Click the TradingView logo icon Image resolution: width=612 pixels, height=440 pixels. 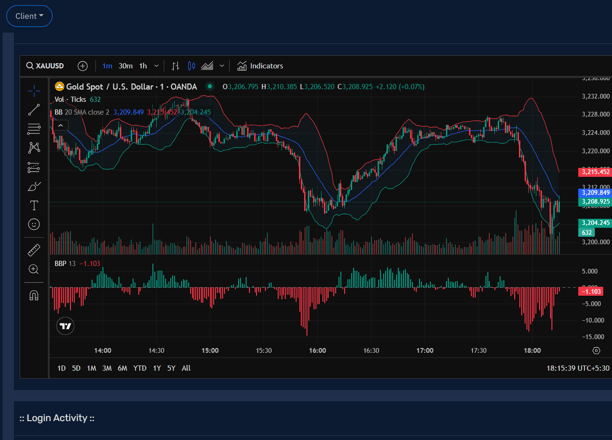(x=65, y=326)
